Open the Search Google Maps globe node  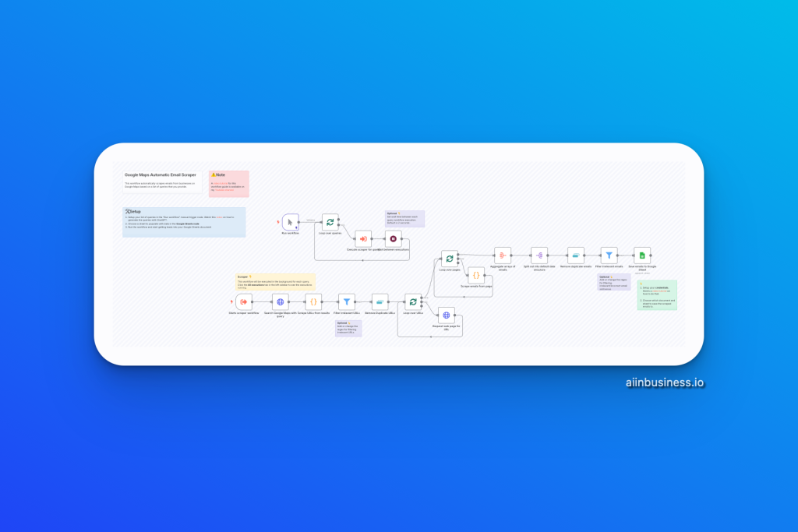[281, 301]
